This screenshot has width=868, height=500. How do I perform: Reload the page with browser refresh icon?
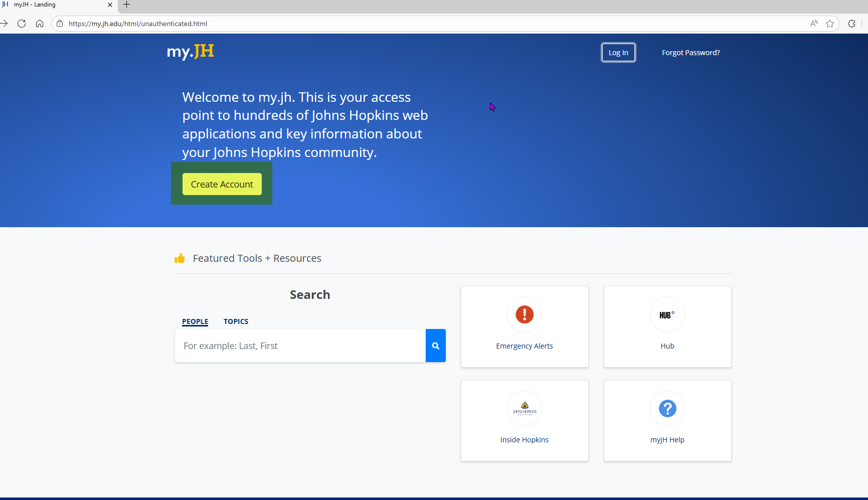[x=22, y=24]
